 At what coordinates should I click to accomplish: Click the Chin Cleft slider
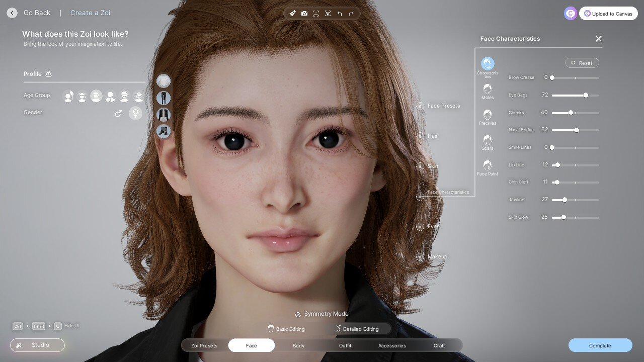(x=575, y=182)
